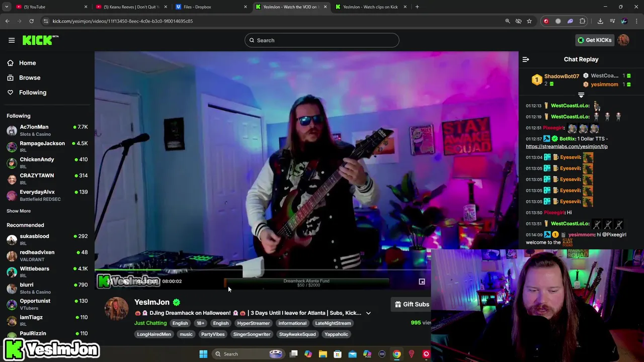Screen dimensions: 644x362
Task: Open user profile avatar menu on Kick
Action: point(623,40)
